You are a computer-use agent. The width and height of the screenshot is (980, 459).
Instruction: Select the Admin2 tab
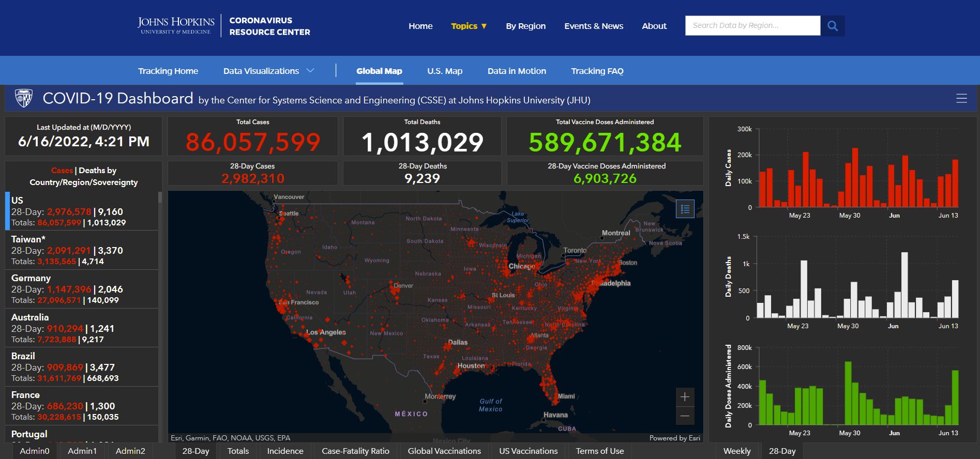[x=130, y=451]
